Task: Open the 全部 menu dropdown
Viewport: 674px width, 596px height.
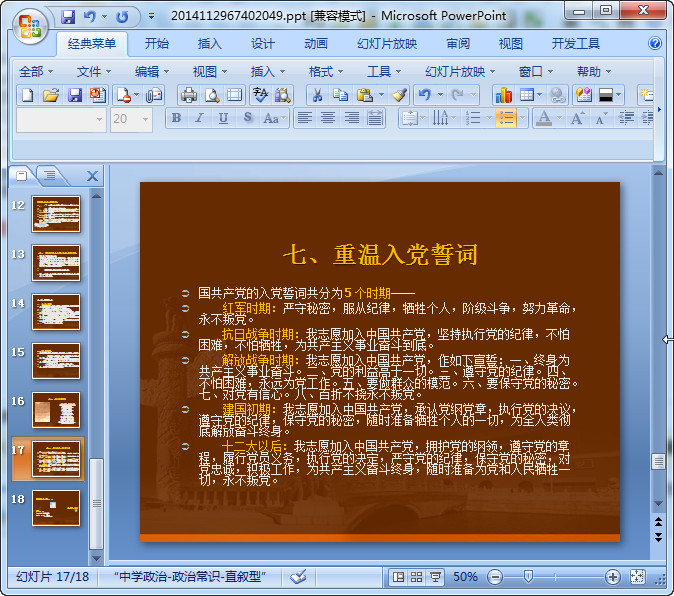Action: pos(36,71)
